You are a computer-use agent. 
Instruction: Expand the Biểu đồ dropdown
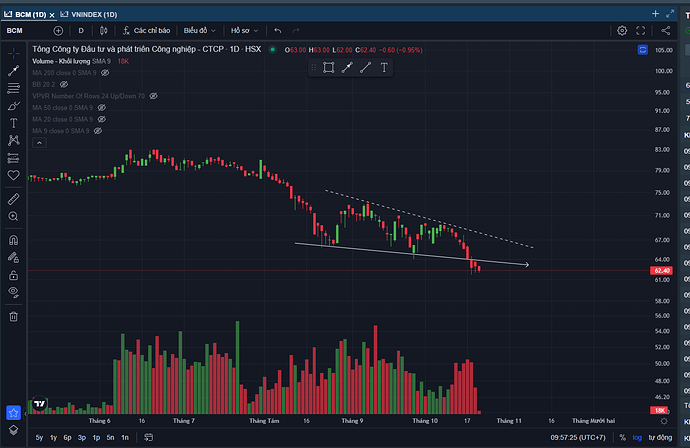click(x=199, y=30)
